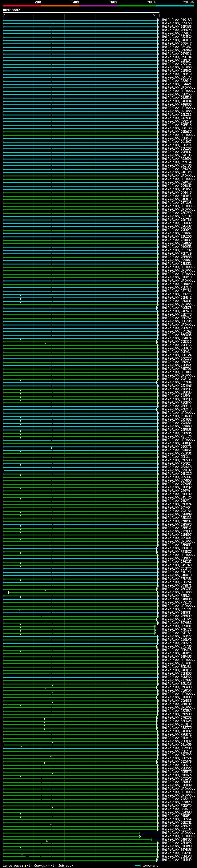Click arrowhead ending the UniRef100_O49185 alignment

click(x=158, y=20)
